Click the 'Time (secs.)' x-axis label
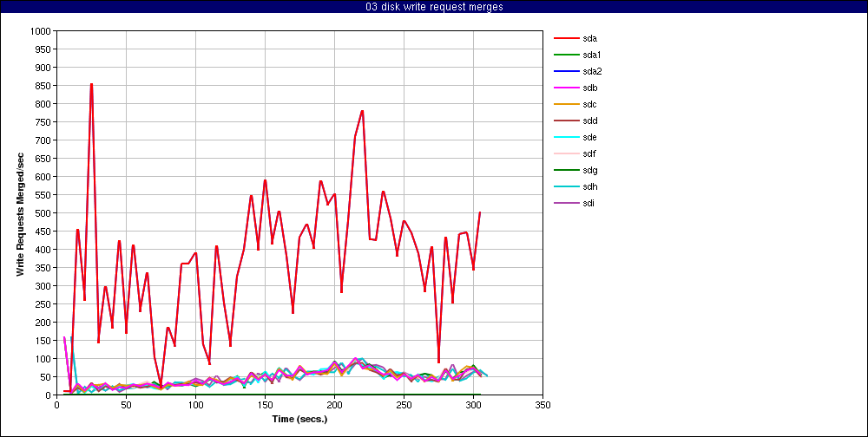Viewport: 868px width, 437px height. 299,418
